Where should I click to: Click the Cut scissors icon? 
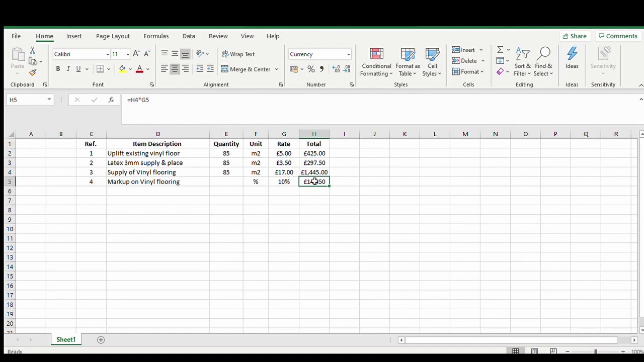coord(32,51)
